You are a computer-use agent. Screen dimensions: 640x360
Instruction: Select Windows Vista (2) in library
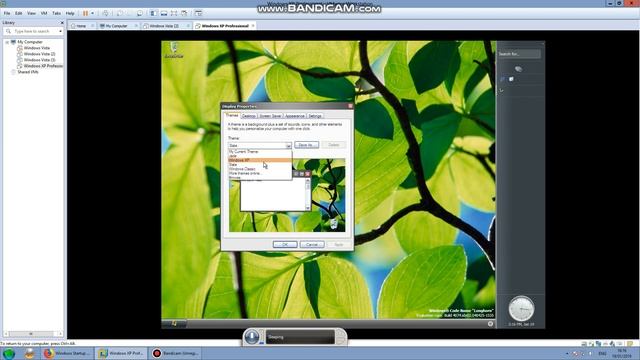[x=39, y=54]
